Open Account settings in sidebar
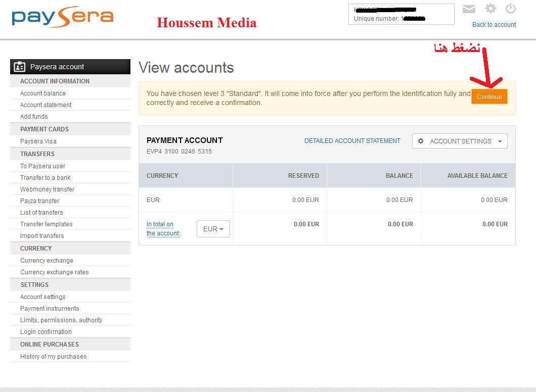The height and width of the screenshot is (392, 536). [x=43, y=297]
